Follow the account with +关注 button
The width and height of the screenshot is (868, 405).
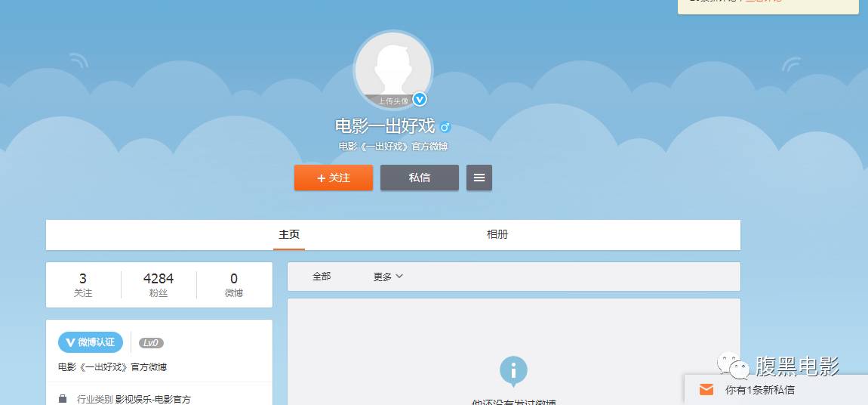[334, 178]
